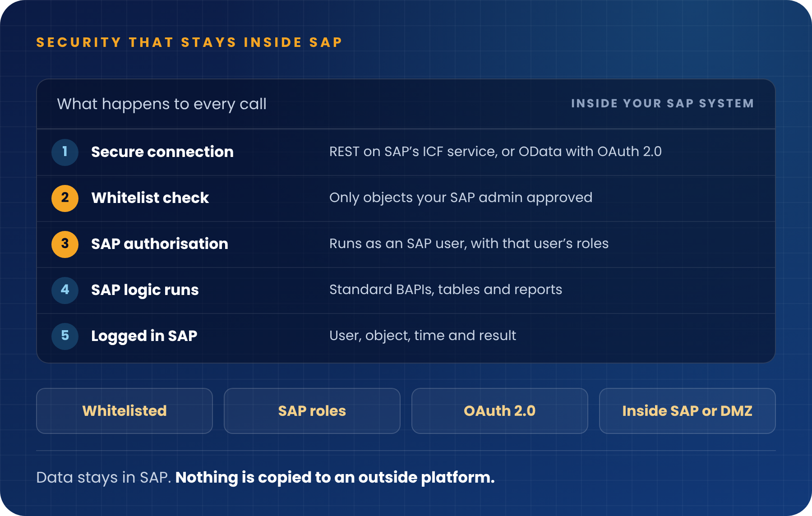Select the Inside SAP or DMZ chip
Viewport: 812px width, 516px height.
687,411
